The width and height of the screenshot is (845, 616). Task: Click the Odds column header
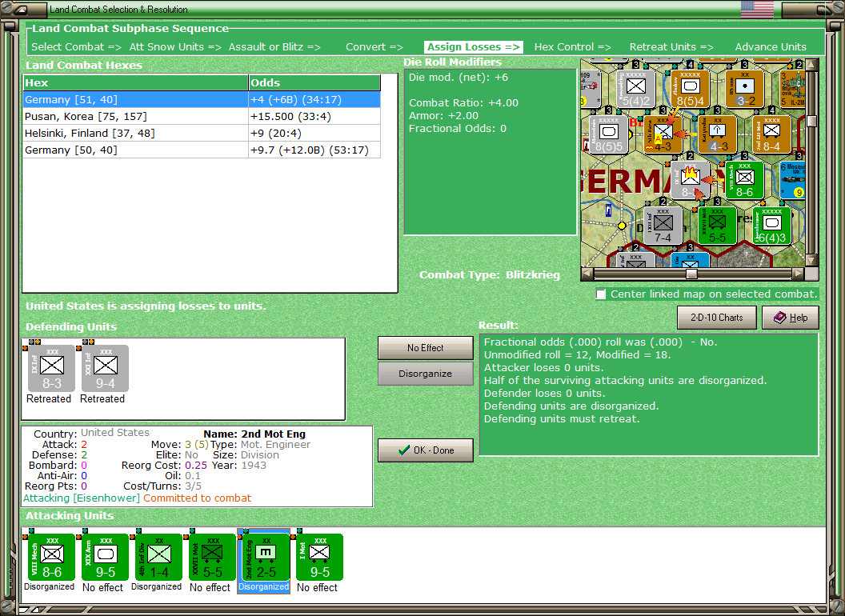(x=314, y=82)
